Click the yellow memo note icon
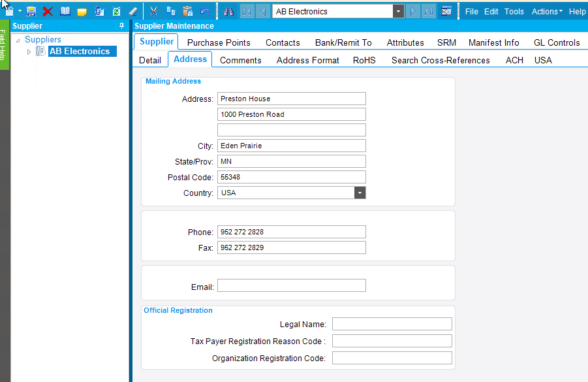 pos(82,12)
